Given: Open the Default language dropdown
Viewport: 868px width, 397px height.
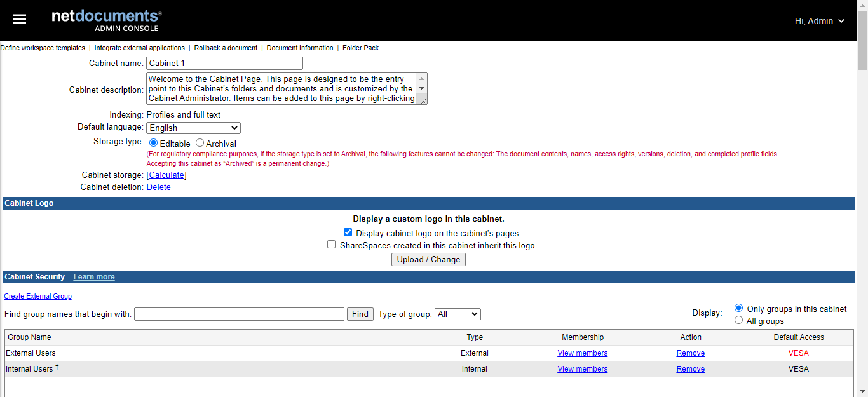Looking at the screenshot, I should coord(194,128).
